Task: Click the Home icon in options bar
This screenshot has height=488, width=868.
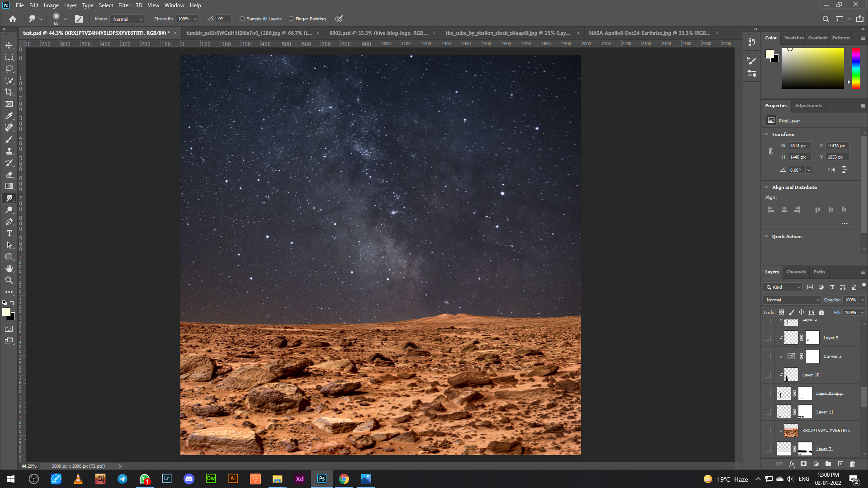Action: pos(13,19)
